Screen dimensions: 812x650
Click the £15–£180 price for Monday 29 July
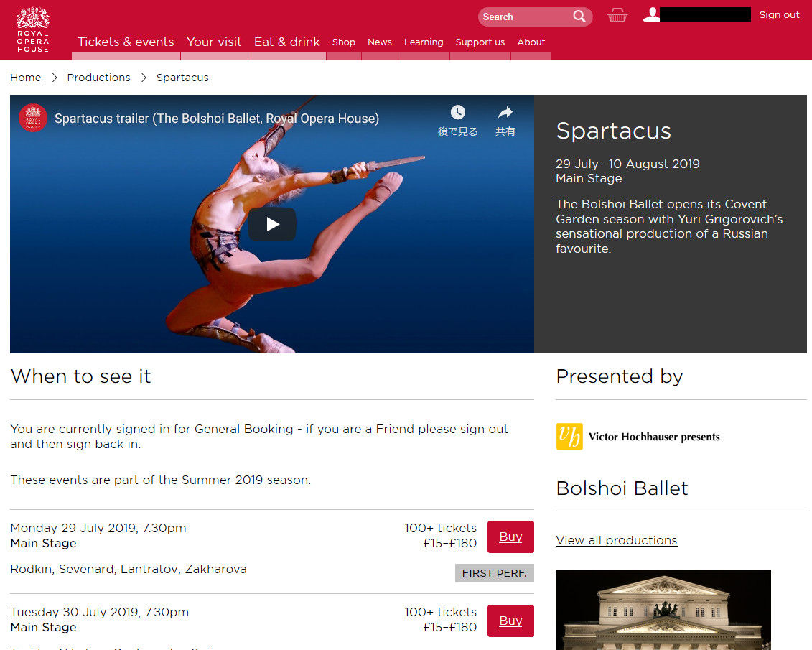tap(449, 543)
